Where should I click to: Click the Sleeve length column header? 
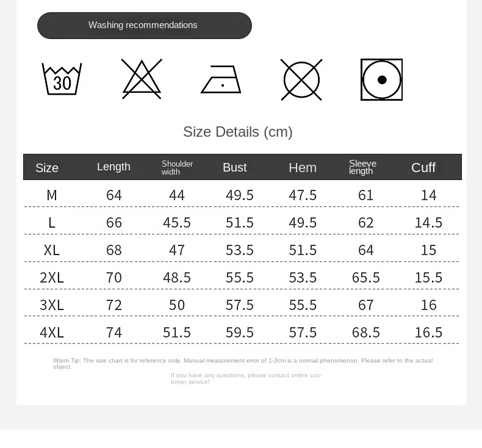click(362, 167)
